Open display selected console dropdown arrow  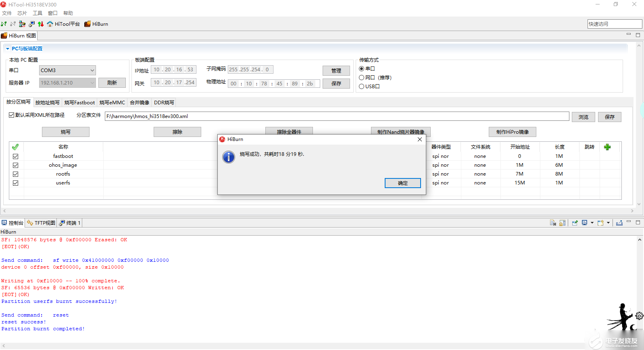coord(592,223)
